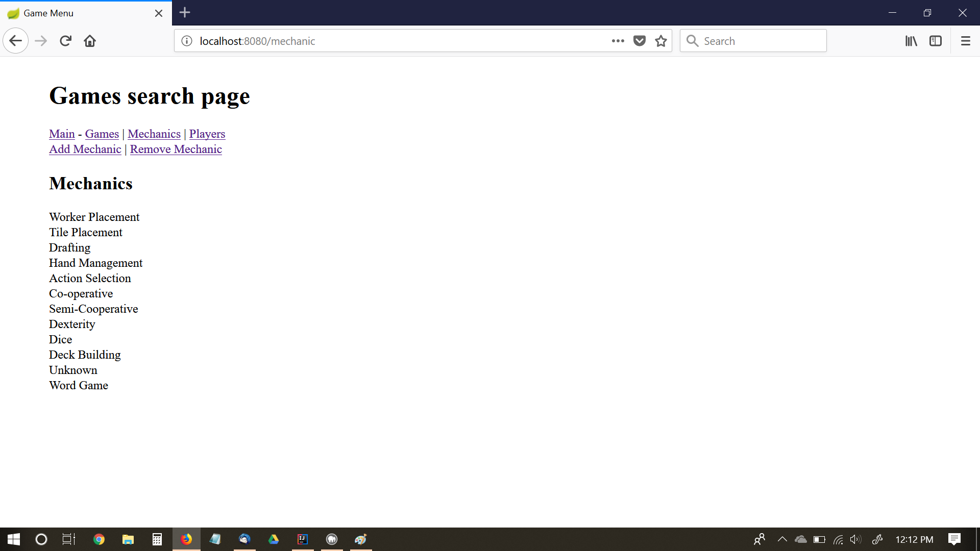Select the Game Menu tab

pos(77,13)
